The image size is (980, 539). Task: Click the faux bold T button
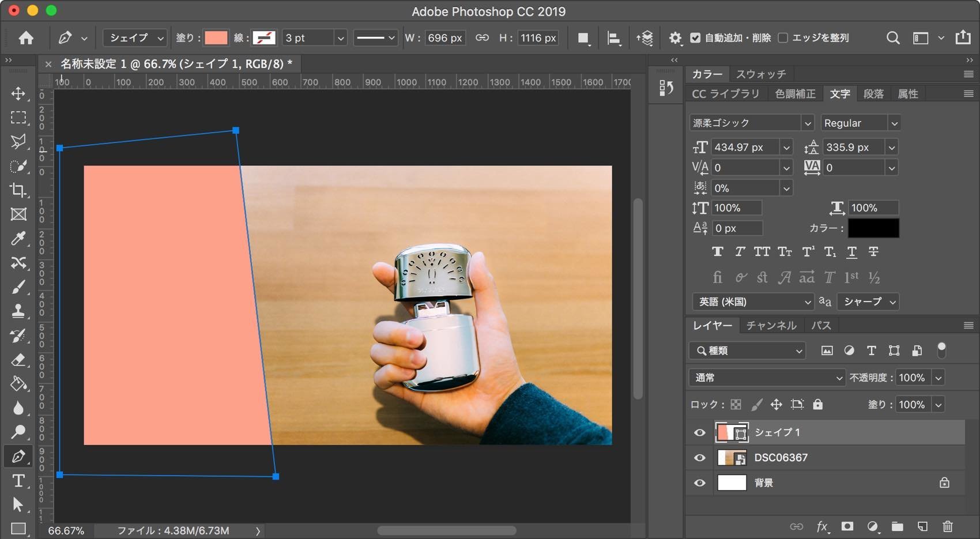click(717, 252)
